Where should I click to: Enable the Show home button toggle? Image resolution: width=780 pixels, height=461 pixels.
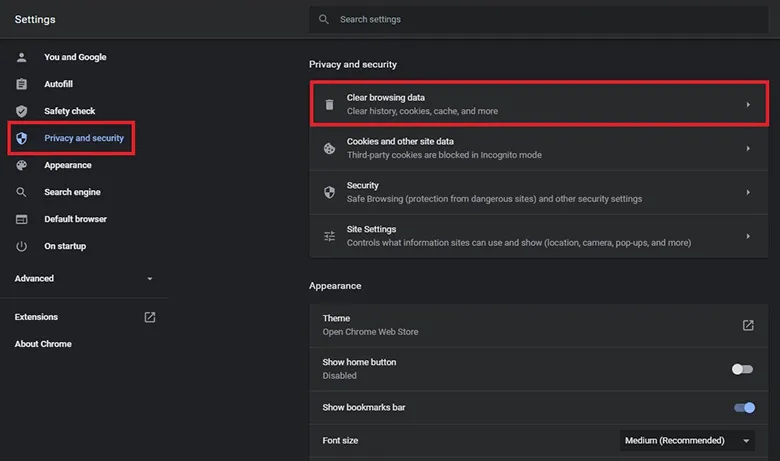coord(742,369)
